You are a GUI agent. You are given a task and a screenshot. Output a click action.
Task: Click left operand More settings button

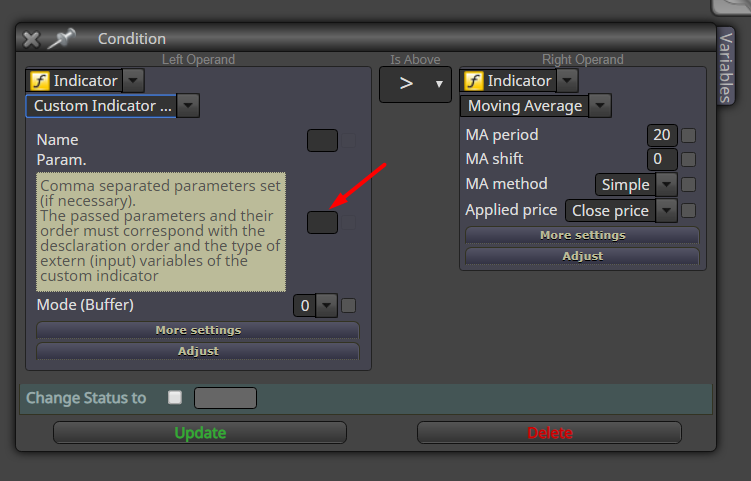click(198, 330)
